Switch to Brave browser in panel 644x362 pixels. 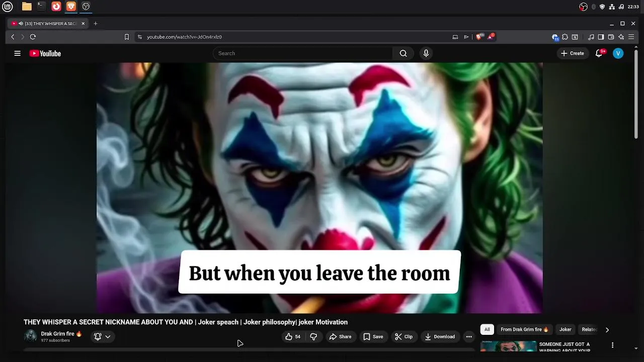(x=71, y=7)
